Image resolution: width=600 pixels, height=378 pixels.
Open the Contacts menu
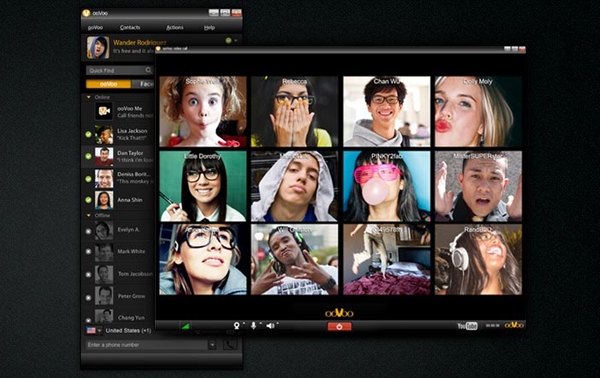(x=130, y=28)
